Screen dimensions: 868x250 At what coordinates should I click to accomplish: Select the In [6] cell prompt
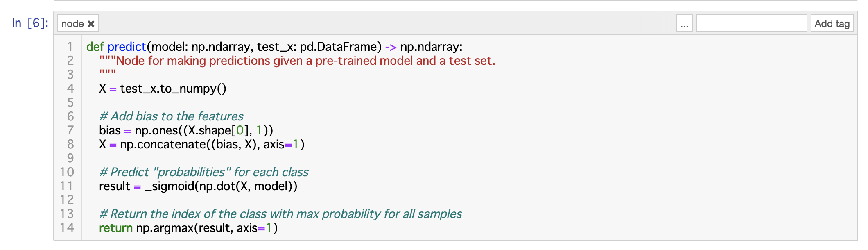[30, 23]
